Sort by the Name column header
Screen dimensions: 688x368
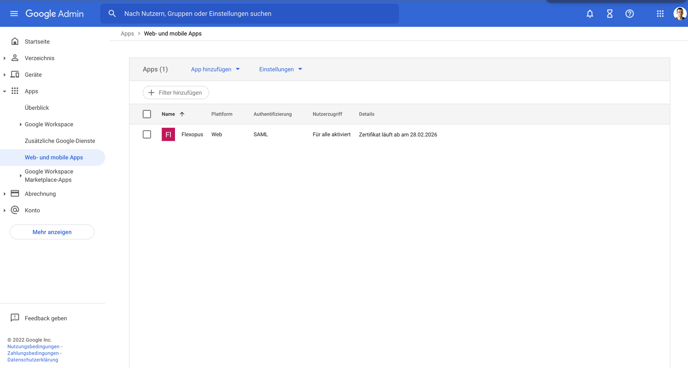[x=168, y=114]
